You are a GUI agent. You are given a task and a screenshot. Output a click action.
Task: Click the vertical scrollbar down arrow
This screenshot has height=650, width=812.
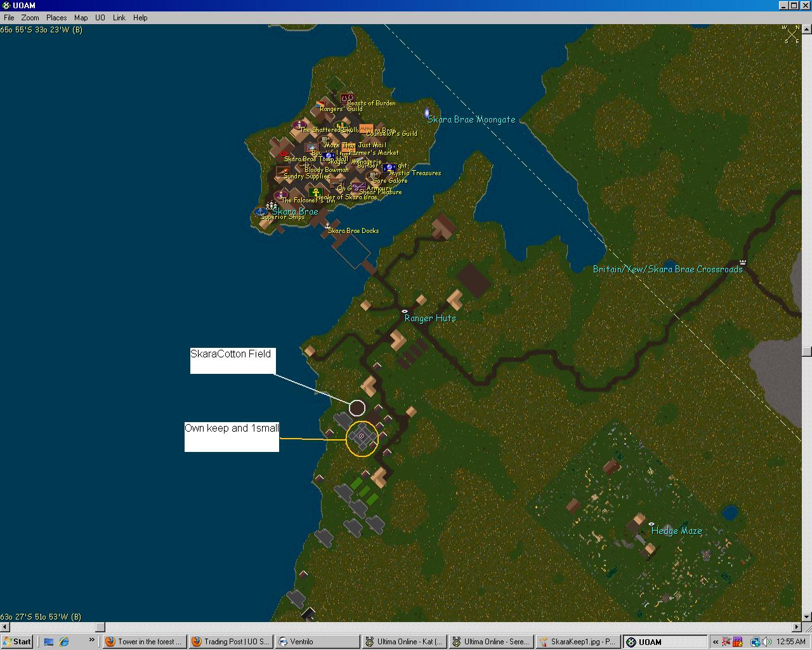(806, 616)
